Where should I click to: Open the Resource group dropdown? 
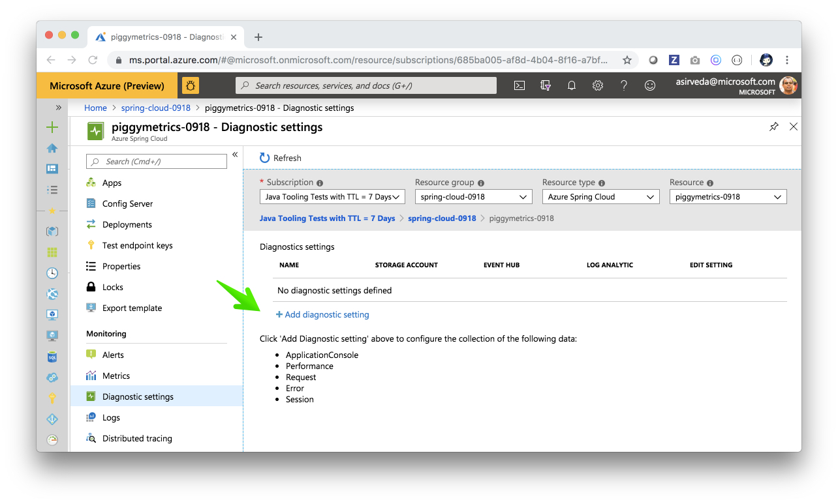473,197
